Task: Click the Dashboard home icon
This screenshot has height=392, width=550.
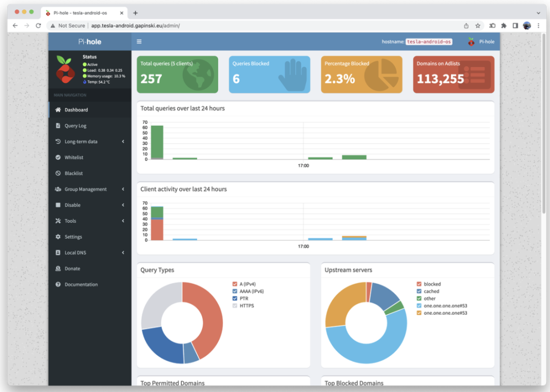Action: point(58,110)
